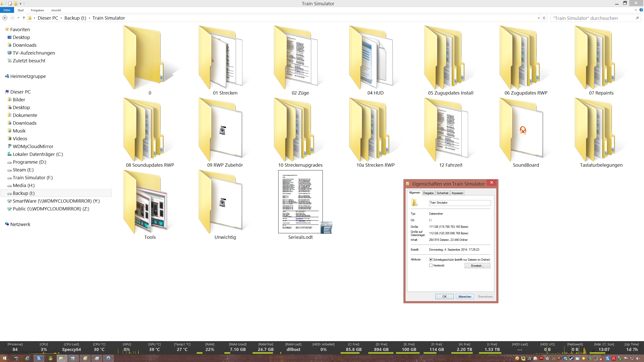The image size is (644, 362).
Task: Toggle the Schreibgeschützt attribute checkbox
Action: [x=431, y=259]
